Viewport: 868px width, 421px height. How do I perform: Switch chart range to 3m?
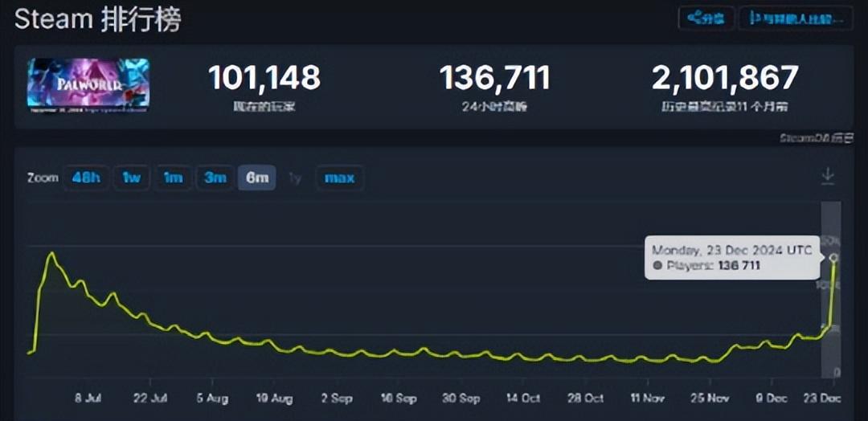point(215,178)
